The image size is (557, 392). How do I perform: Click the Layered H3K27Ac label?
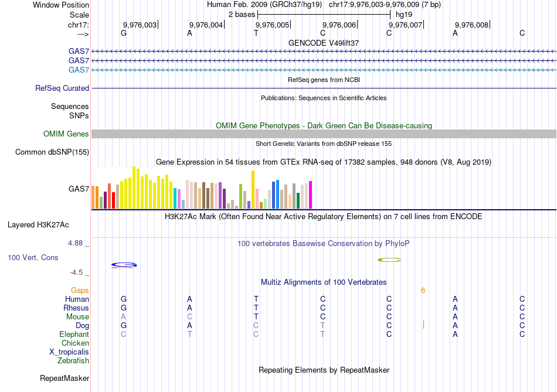pyautogui.click(x=38, y=225)
